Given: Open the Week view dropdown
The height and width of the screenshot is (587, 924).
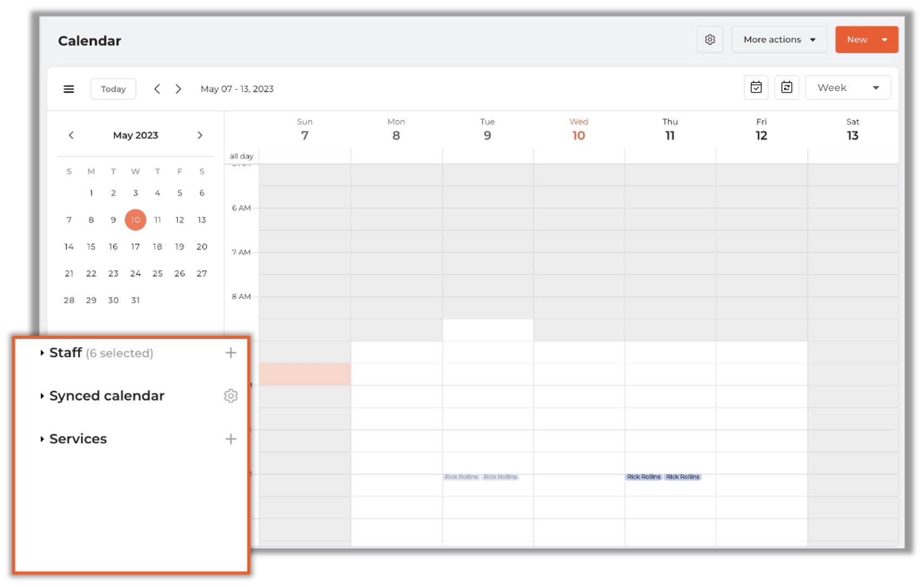Looking at the screenshot, I should pyautogui.click(x=848, y=88).
